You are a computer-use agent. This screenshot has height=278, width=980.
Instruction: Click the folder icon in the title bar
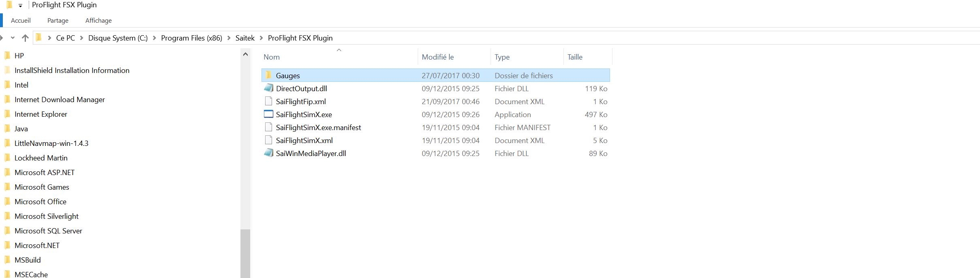coord(9,5)
